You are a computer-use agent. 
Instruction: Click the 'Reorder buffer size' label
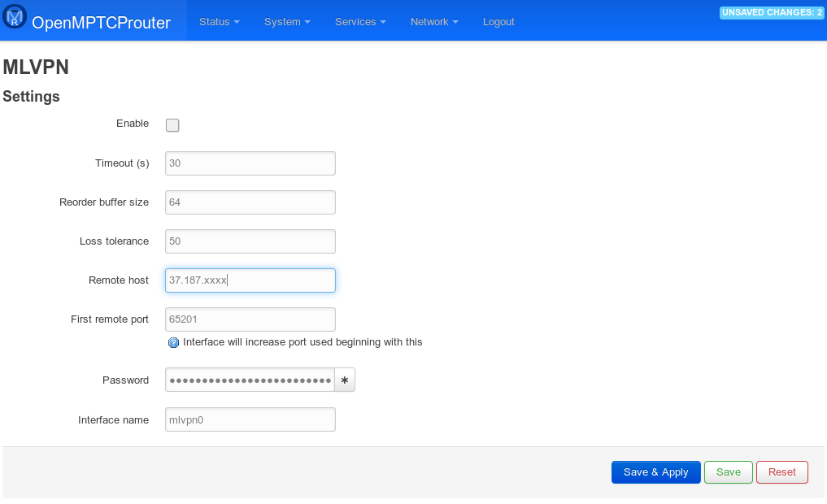104,202
